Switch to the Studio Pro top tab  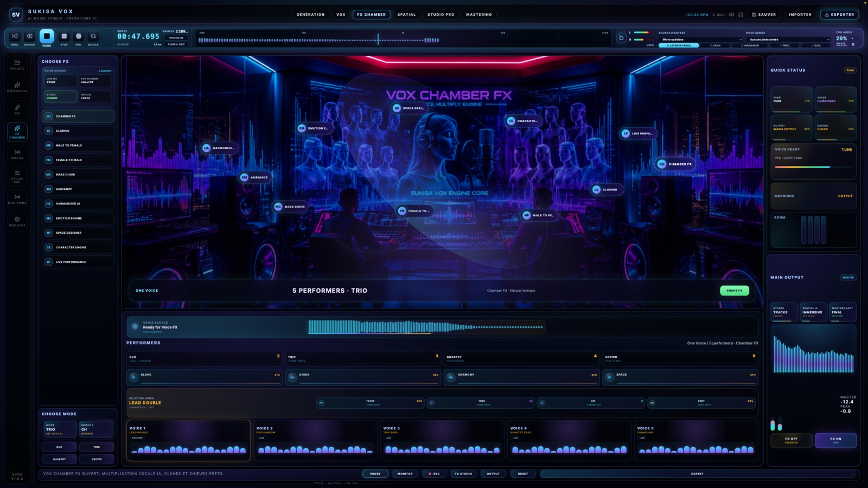click(x=441, y=15)
